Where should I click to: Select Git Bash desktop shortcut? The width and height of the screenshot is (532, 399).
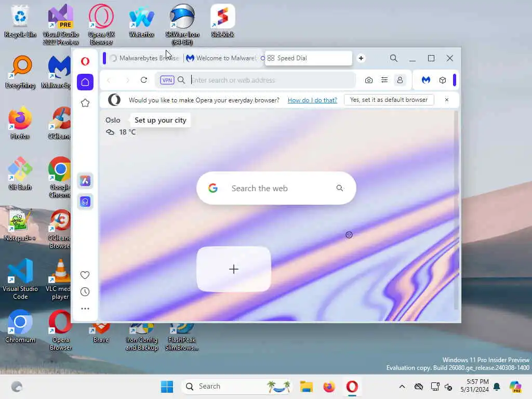tap(20, 174)
